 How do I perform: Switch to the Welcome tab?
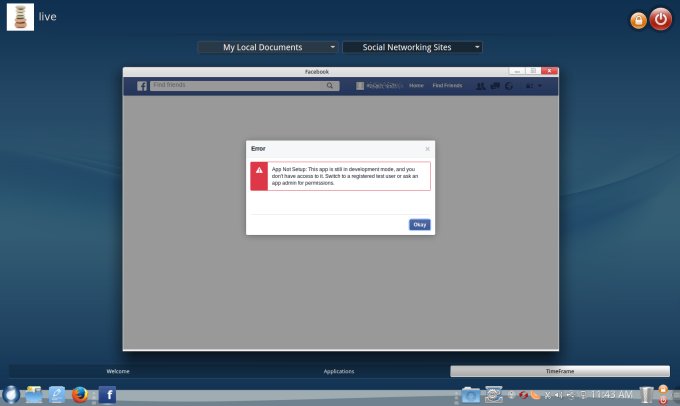(x=118, y=371)
